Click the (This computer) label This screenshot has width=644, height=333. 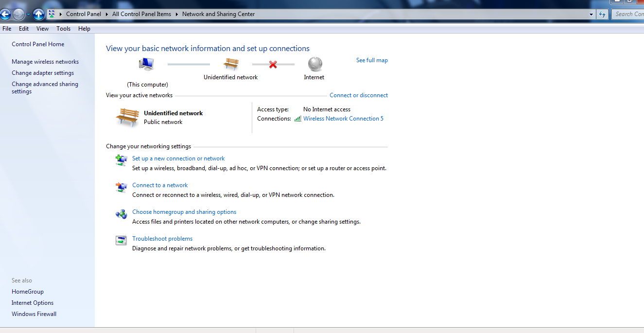pos(148,85)
